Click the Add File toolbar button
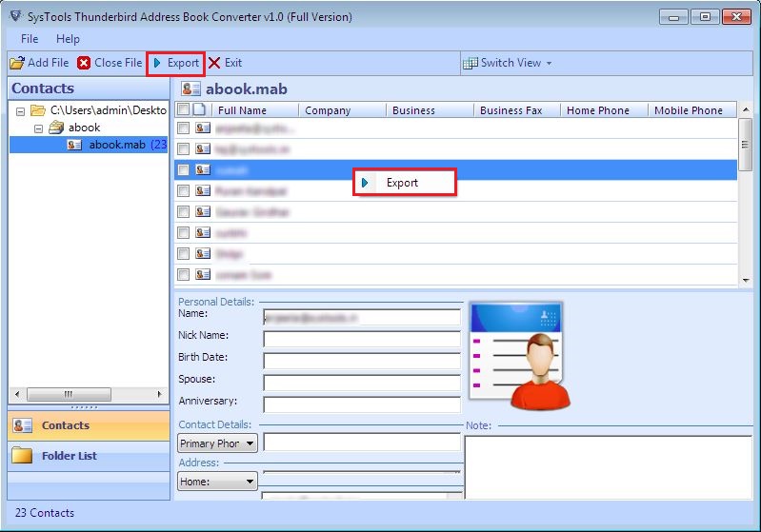This screenshot has height=532, width=761. pos(39,63)
